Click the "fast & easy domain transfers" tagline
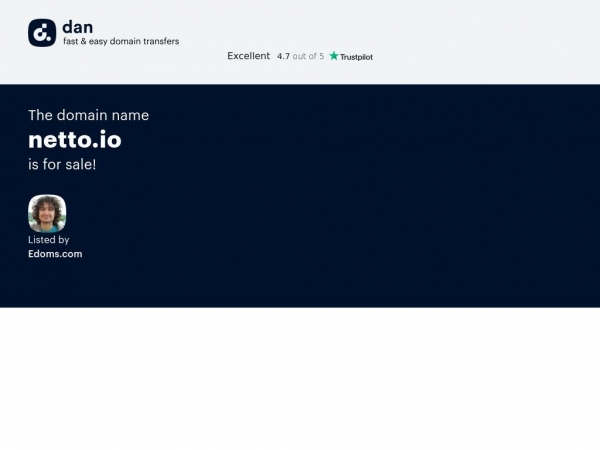600x450 pixels. [x=121, y=41]
